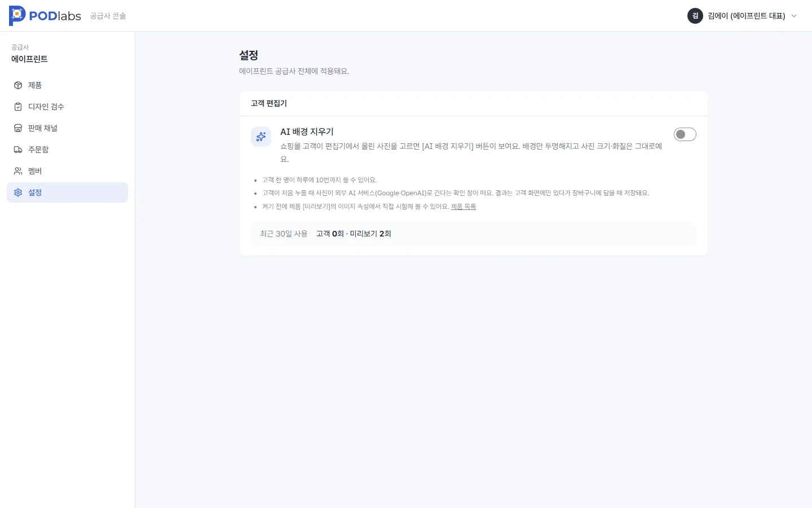Viewport: 812px width, 508px height.
Task: Click the 주문함 truck icon
Action: (18, 150)
